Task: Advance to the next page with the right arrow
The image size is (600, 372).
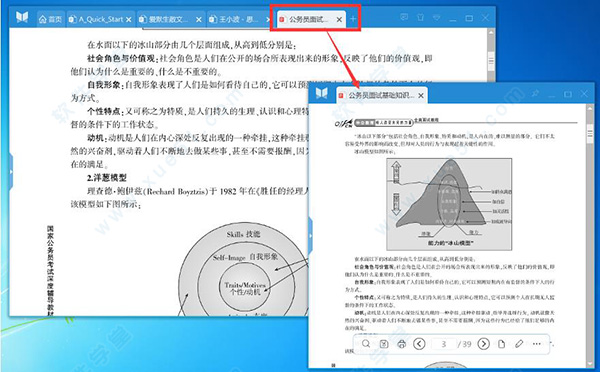Action: tap(484, 344)
